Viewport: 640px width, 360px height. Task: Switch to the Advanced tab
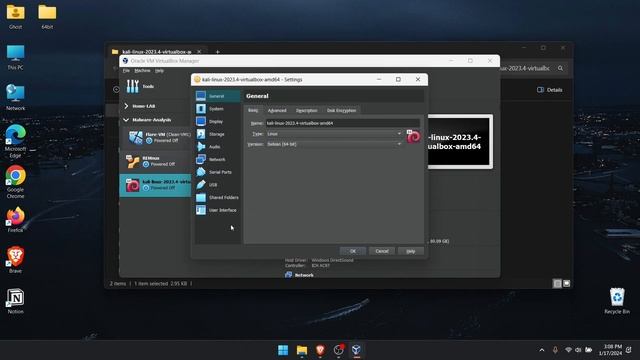(277, 111)
